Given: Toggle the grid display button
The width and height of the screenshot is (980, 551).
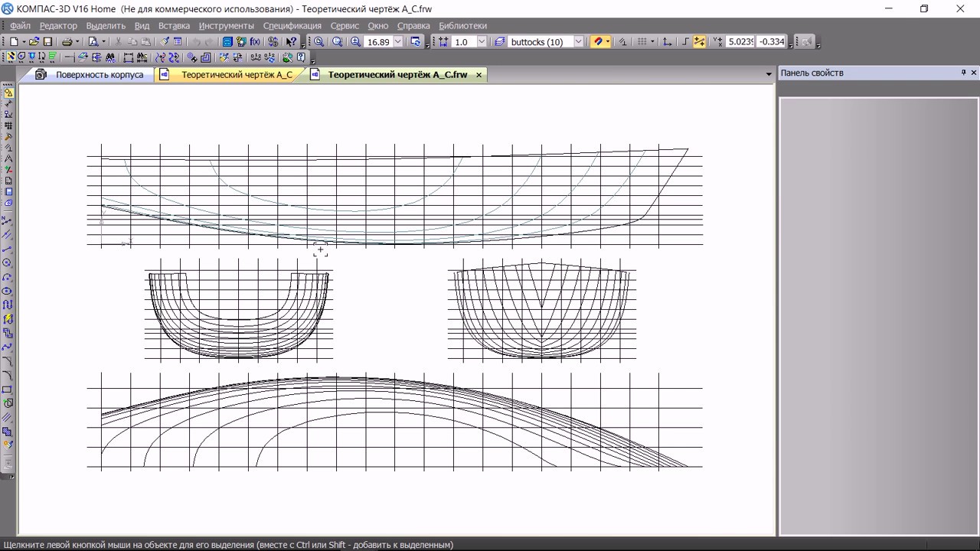Looking at the screenshot, I should coord(642,41).
